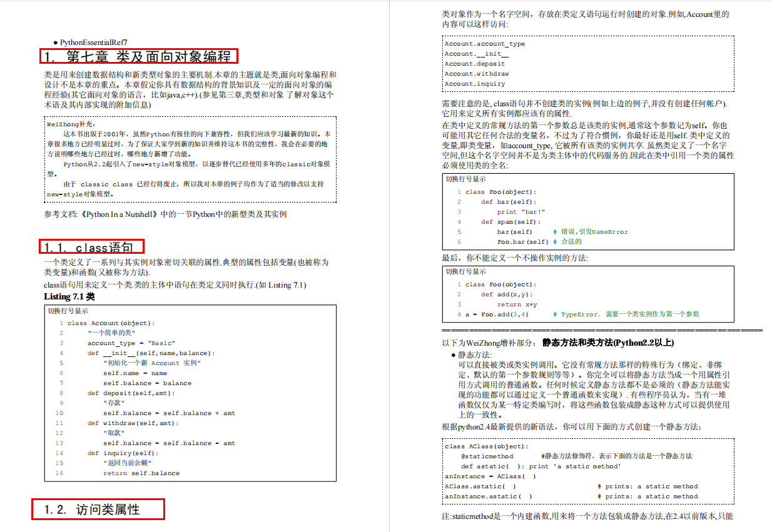
Task: Click "def __init__(self,name,balance):" in the listing
Action: (x=151, y=353)
